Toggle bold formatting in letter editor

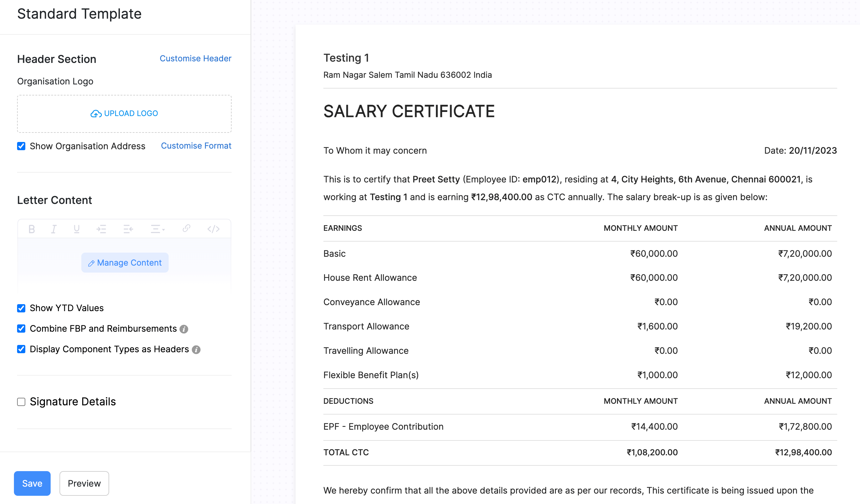click(x=32, y=229)
